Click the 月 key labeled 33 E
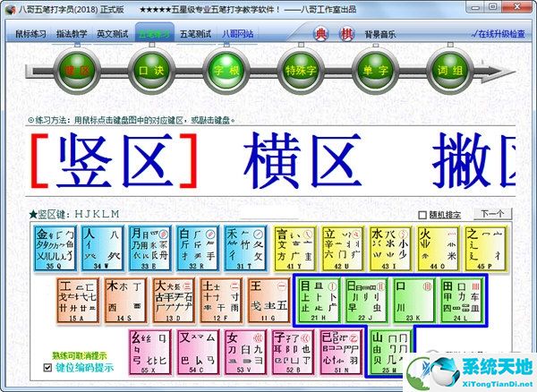Image resolution: width=537 pixels, height=392 pixels. click(149, 248)
